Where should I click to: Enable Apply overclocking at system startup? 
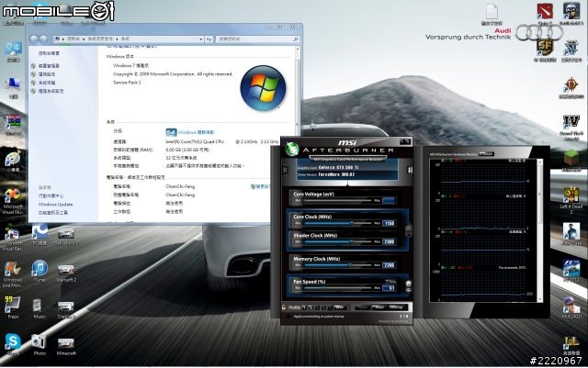[288, 317]
